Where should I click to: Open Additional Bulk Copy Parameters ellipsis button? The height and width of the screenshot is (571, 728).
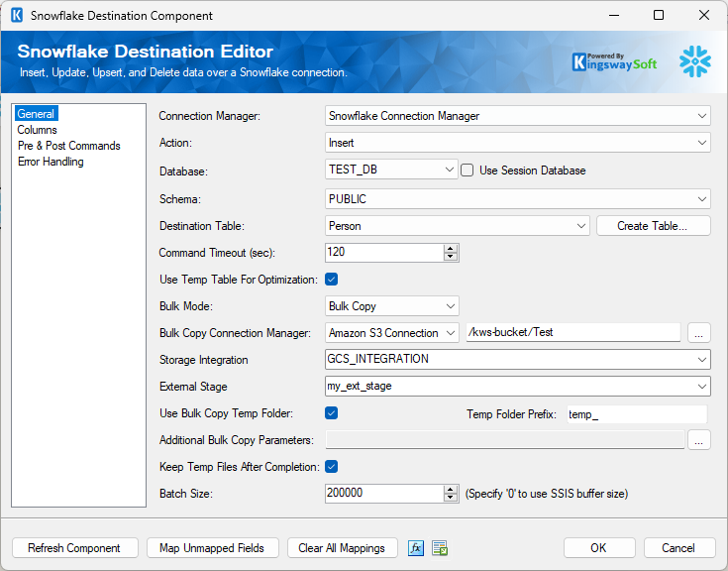(x=699, y=440)
